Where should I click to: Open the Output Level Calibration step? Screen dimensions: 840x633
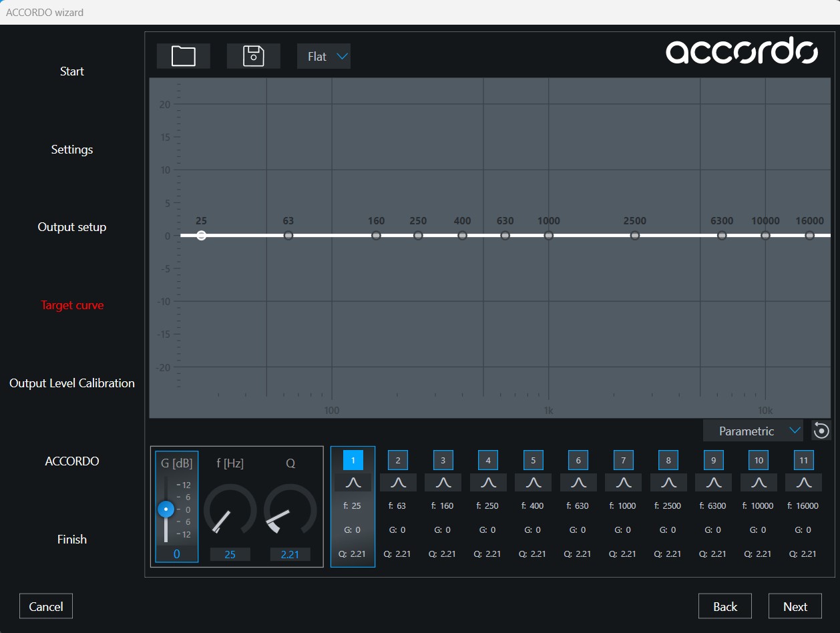72,383
